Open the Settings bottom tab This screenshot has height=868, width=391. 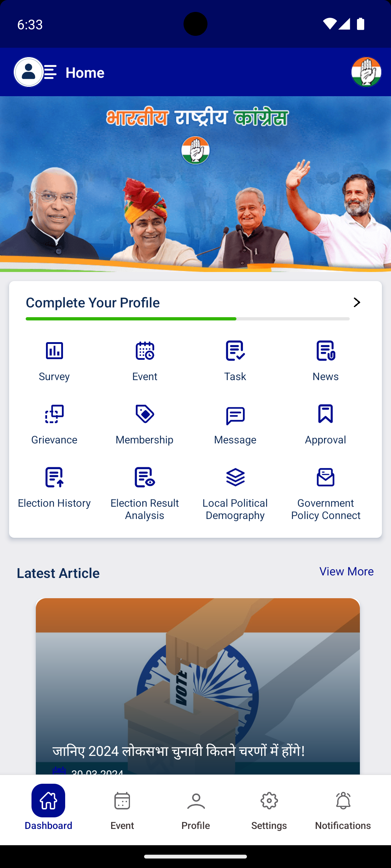pyautogui.click(x=269, y=810)
